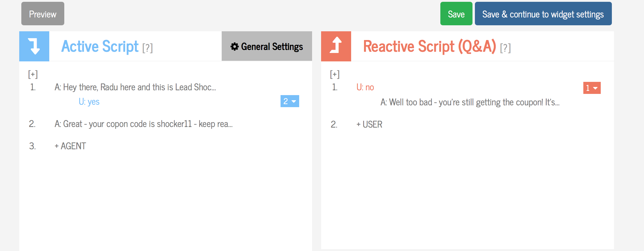Open the Reactive Script (Q&A) [?] help
The width and height of the screenshot is (644, 251).
(x=505, y=48)
